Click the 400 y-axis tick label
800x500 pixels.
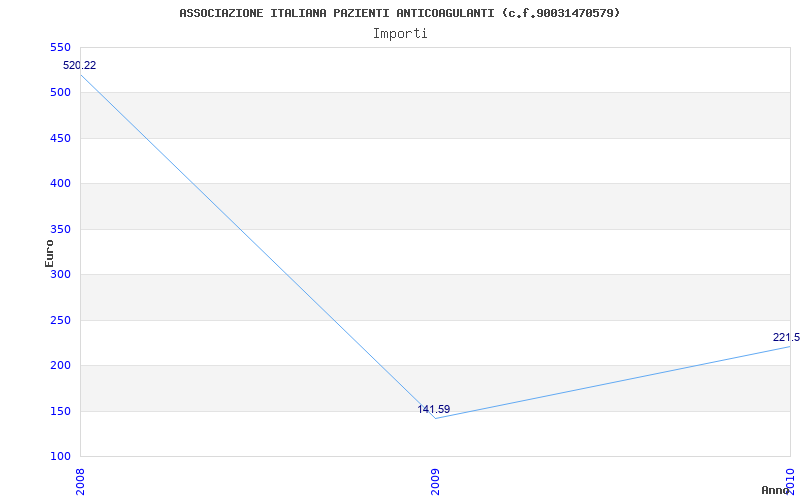tap(60, 184)
